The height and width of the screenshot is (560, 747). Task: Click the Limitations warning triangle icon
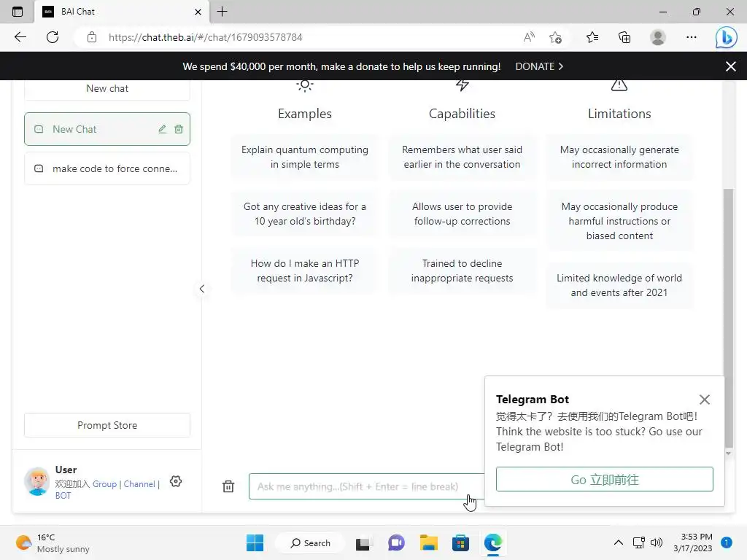pyautogui.click(x=619, y=85)
